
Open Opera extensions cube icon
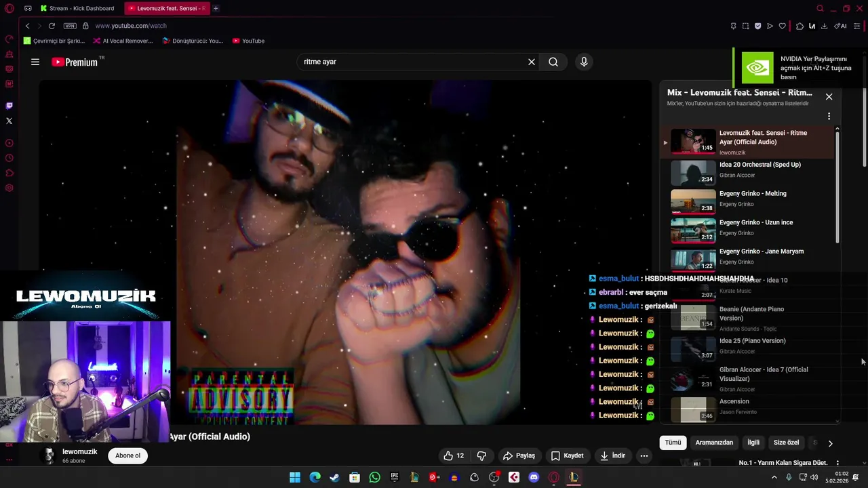coord(800,26)
